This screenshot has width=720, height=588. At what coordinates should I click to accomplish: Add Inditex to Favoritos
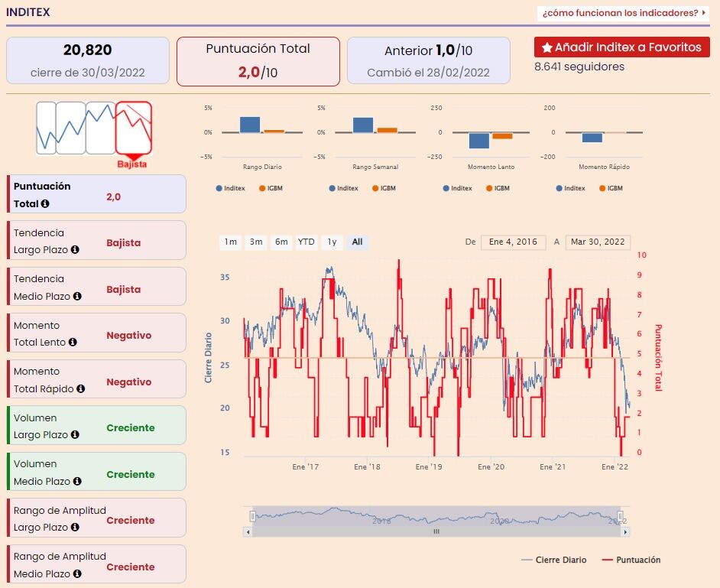point(621,47)
